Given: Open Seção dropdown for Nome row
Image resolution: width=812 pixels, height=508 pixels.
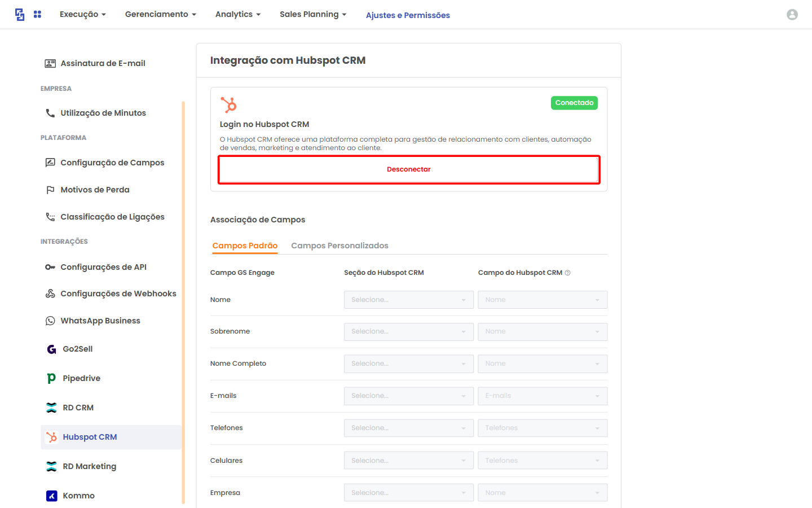Looking at the screenshot, I should click(x=409, y=300).
